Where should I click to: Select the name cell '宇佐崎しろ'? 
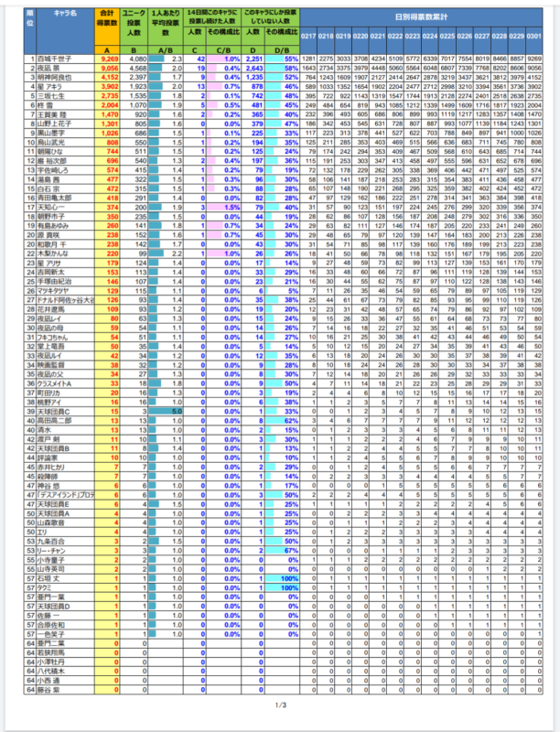[x=65, y=170]
